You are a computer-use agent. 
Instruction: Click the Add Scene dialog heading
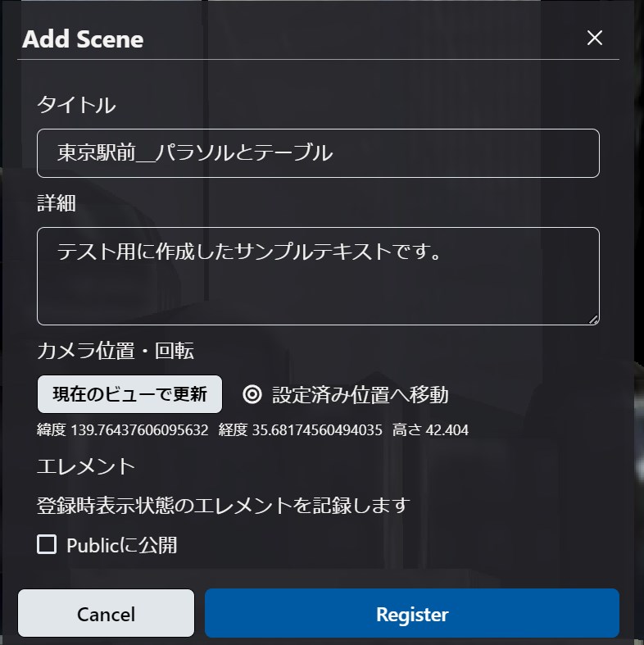pos(83,39)
